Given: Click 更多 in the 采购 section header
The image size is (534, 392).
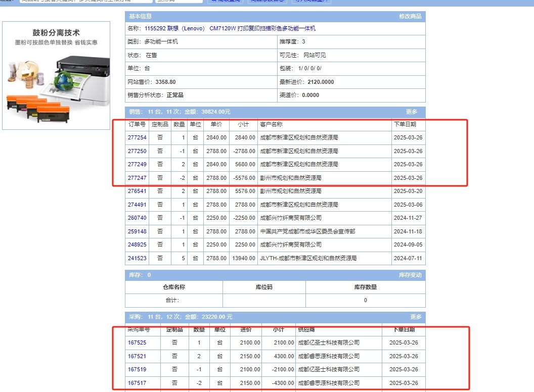Looking at the screenshot, I should [416, 317].
